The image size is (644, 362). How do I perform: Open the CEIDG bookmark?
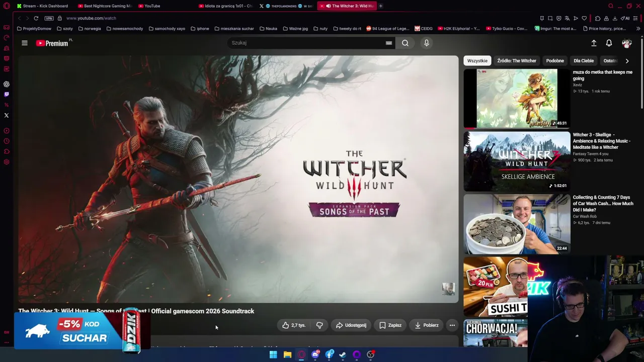424,29
